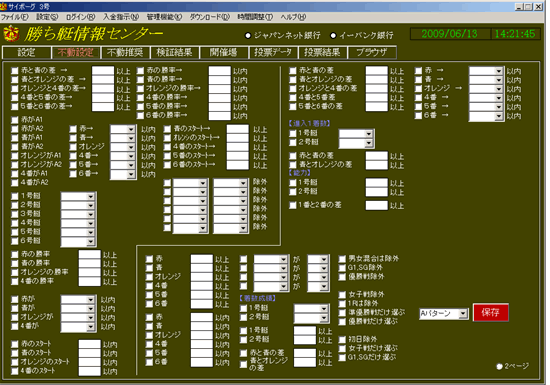Check the オレンジがA1 checkbox
Viewport: 550px width, 385px height.
click(15, 156)
